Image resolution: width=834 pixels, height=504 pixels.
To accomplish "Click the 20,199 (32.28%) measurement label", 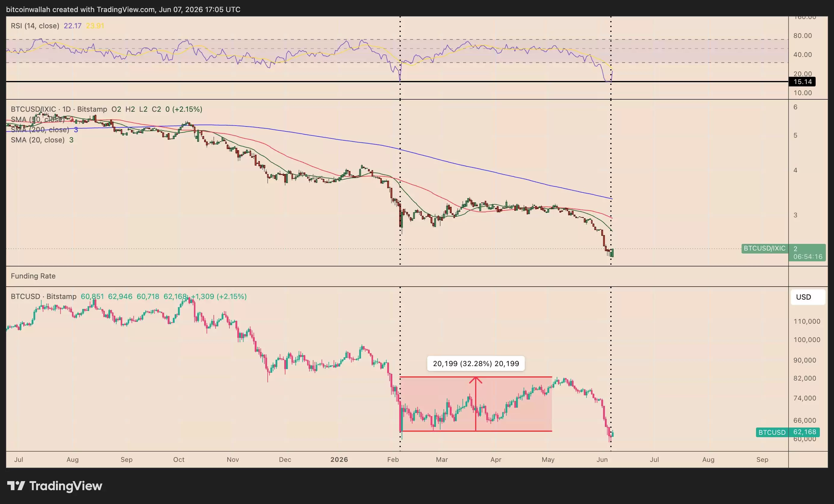I will tap(475, 363).
